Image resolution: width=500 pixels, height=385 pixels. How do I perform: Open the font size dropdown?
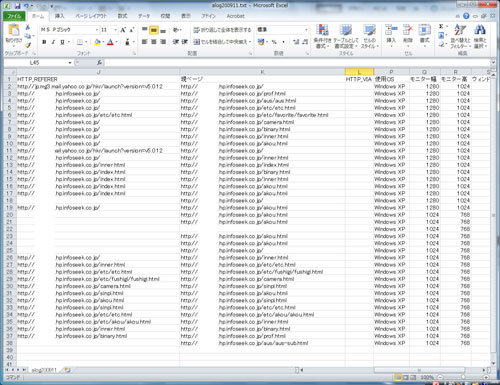tap(116, 30)
